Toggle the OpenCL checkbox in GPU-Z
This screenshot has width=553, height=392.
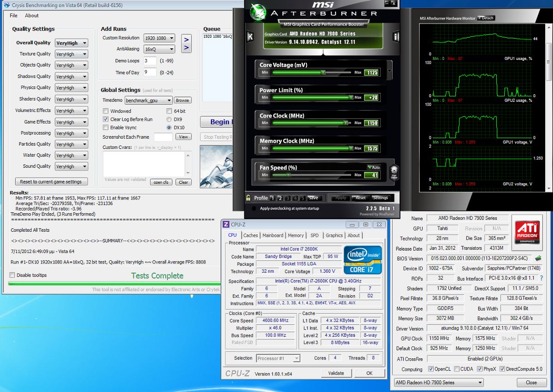(x=430, y=369)
